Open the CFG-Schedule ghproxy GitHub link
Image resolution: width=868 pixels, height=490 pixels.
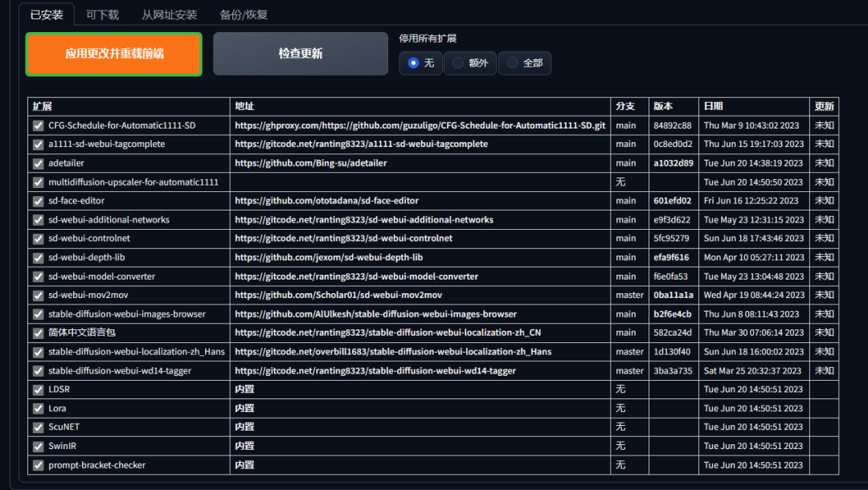(x=420, y=125)
